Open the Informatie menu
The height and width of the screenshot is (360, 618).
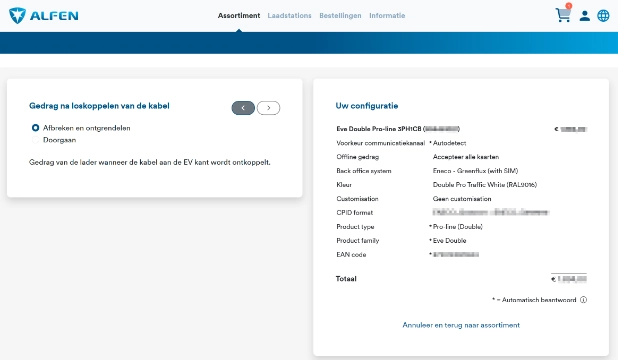387,15
